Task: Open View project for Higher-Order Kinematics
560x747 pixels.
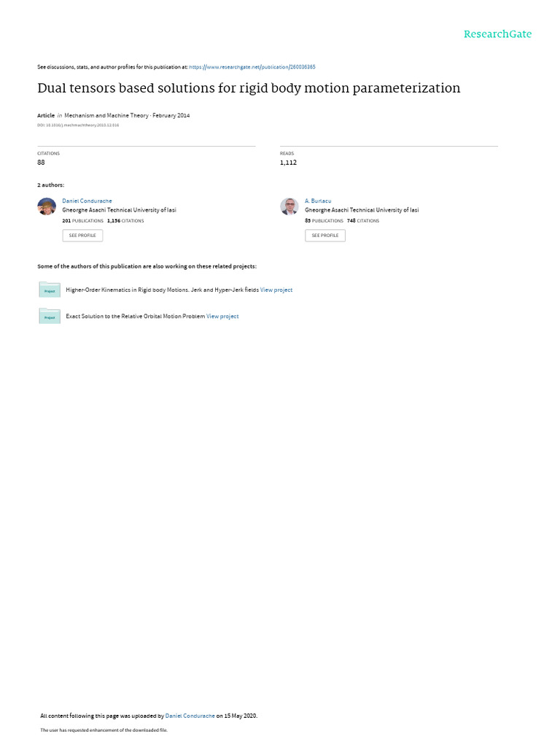Action: click(276, 290)
